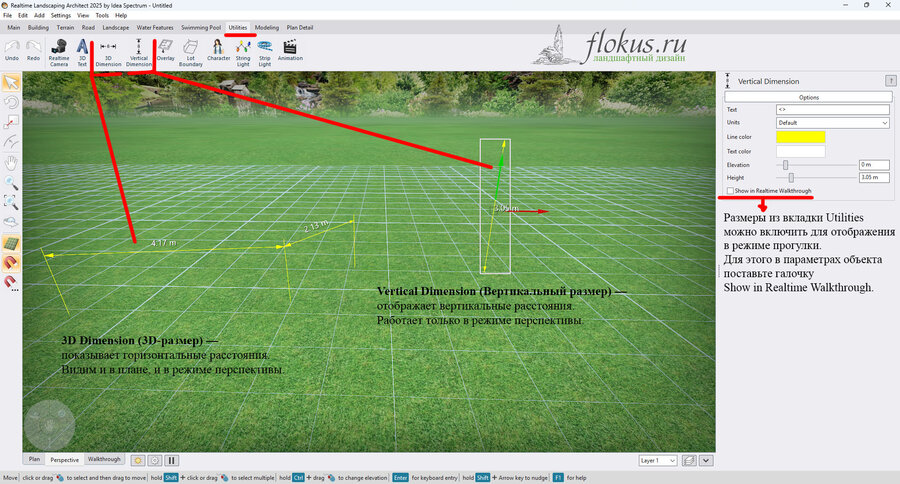
Task: Pick the Vertical Dimension tool
Action: (x=138, y=53)
